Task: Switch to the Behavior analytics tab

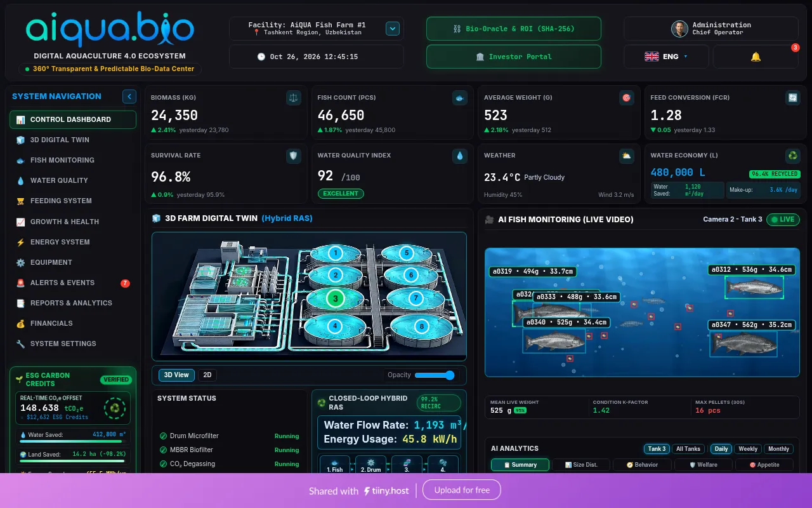Action: click(x=642, y=465)
